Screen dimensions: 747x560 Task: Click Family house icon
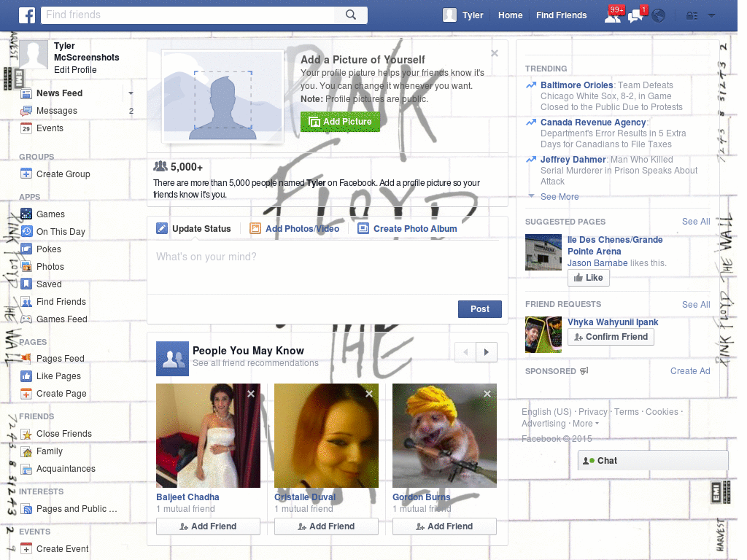27,451
